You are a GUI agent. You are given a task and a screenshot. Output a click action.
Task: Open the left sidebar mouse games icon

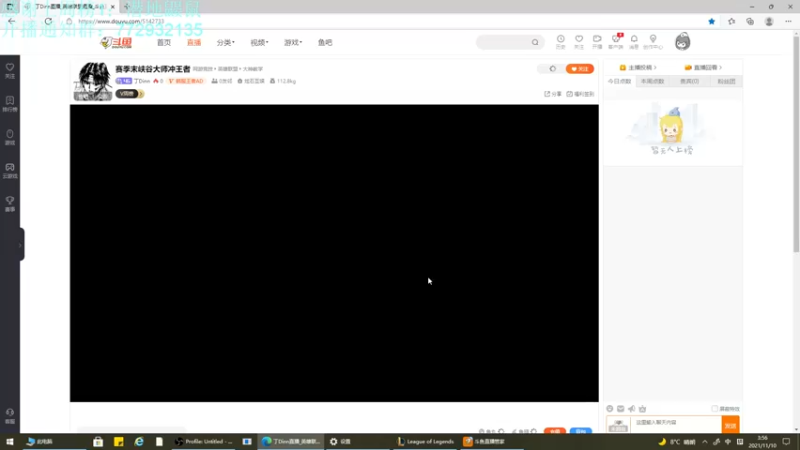click(x=10, y=137)
